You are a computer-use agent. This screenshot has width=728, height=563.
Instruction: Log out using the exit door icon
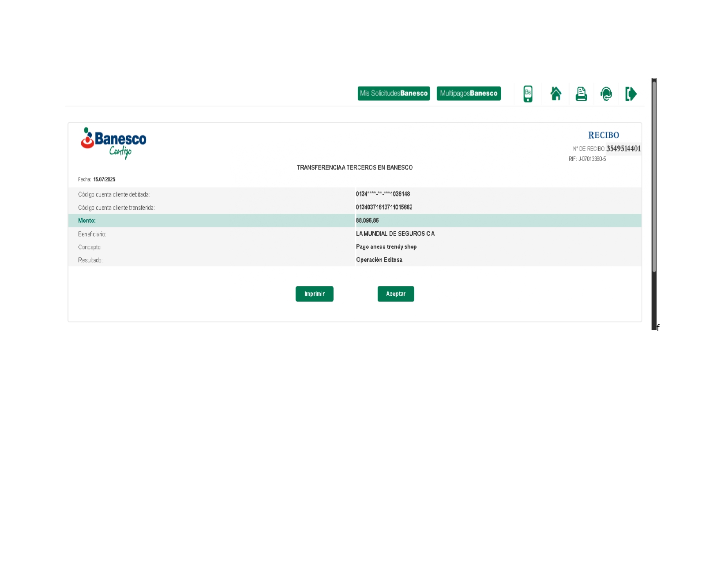click(x=631, y=94)
